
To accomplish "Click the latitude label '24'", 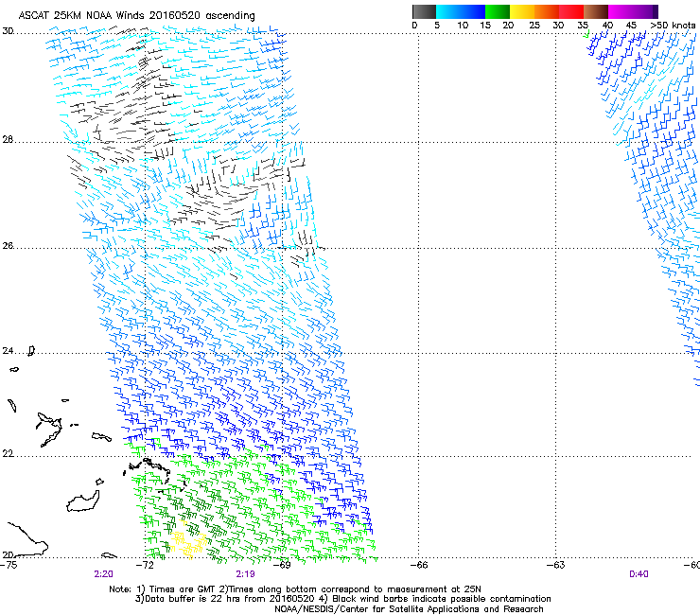I will pyautogui.click(x=8, y=351).
